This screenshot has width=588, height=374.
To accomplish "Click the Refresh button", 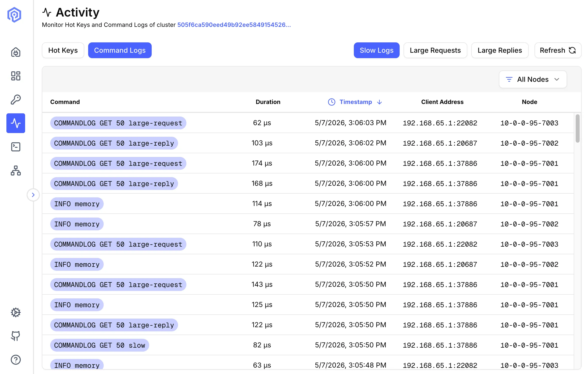I will [x=558, y=50].
